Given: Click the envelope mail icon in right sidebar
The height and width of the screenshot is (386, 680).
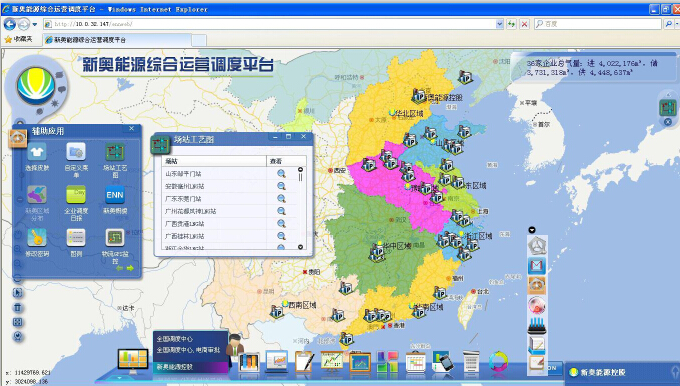Looking at the screenshot, I should click(537, 265).
